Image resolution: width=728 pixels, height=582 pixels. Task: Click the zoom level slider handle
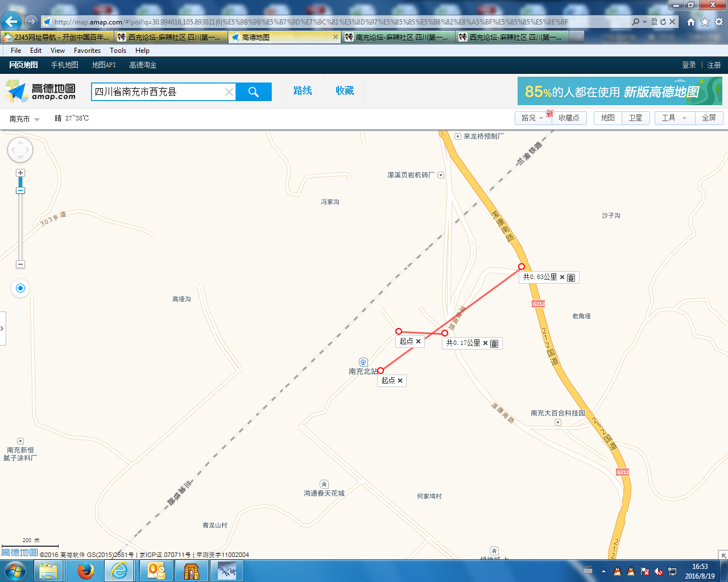click(x=20, y=190)
